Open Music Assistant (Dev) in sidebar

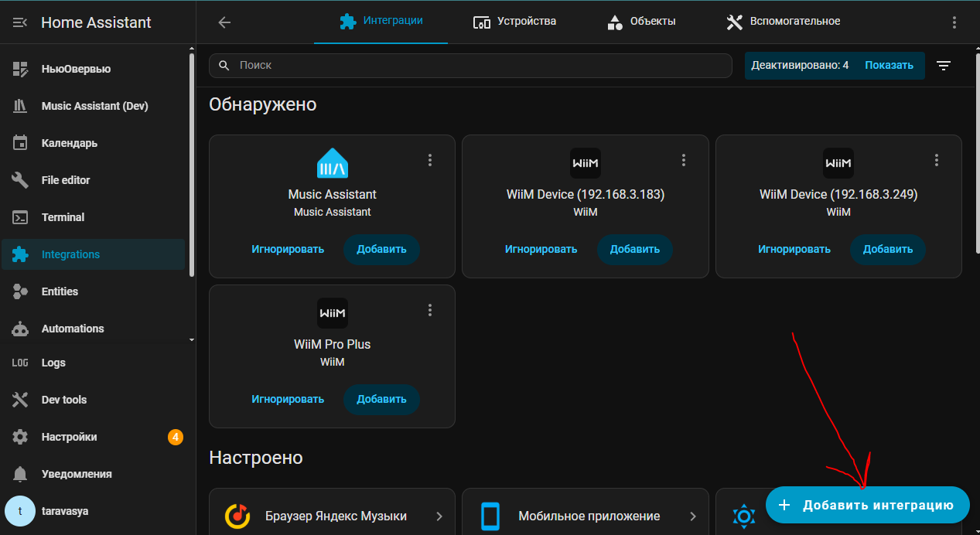(x=94, y=106)
